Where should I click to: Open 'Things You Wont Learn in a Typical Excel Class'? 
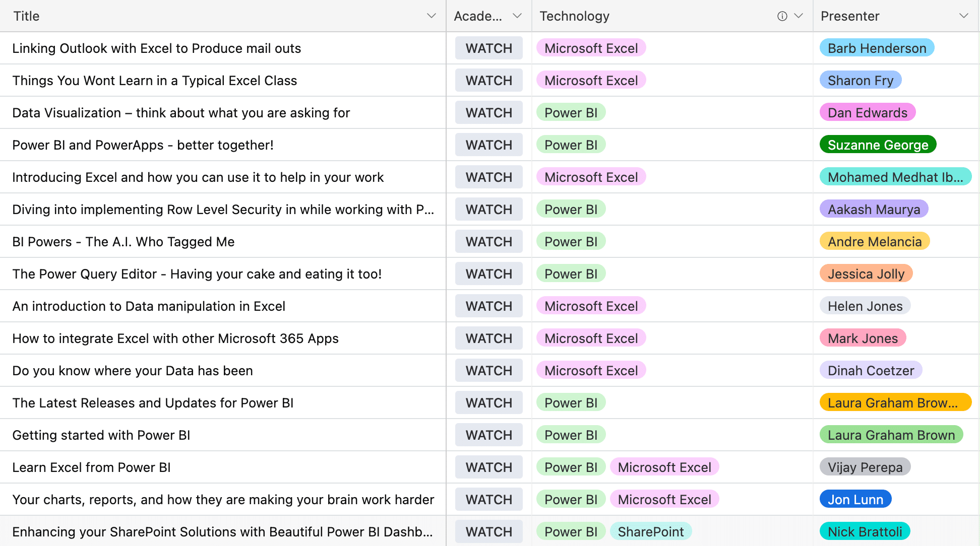point(155,80)
